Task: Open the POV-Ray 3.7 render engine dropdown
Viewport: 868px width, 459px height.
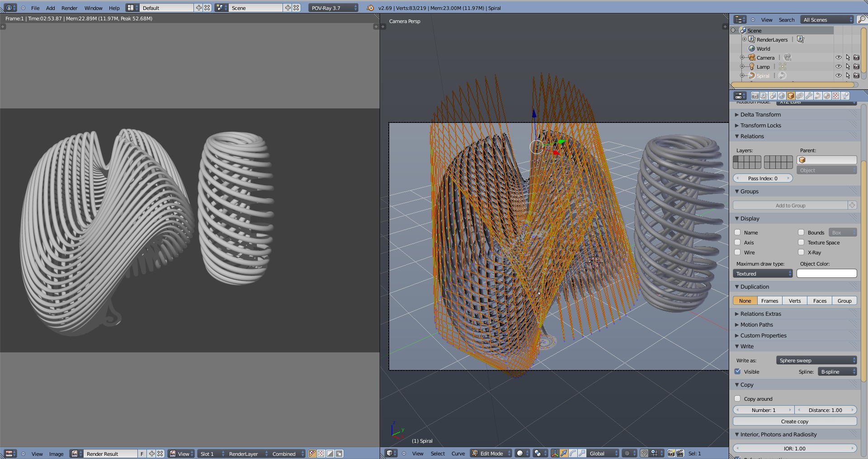Action: (x=333, y=8)
